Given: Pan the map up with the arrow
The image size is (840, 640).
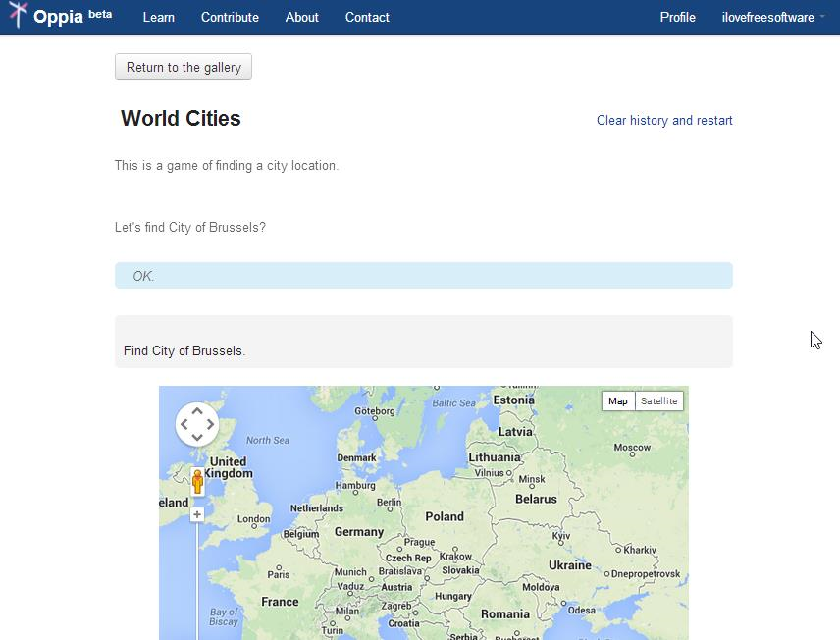Looking at the screenshot, I should point(197,411).
